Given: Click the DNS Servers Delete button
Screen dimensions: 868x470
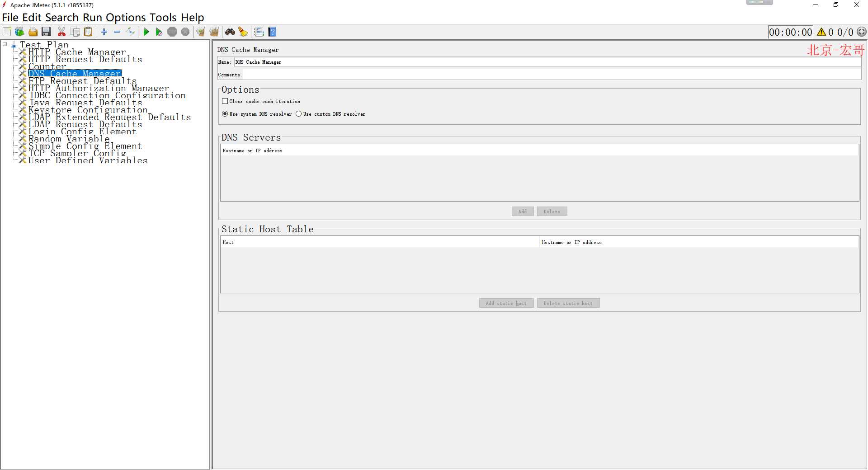Looking at the screenshot, I should 552,211.
